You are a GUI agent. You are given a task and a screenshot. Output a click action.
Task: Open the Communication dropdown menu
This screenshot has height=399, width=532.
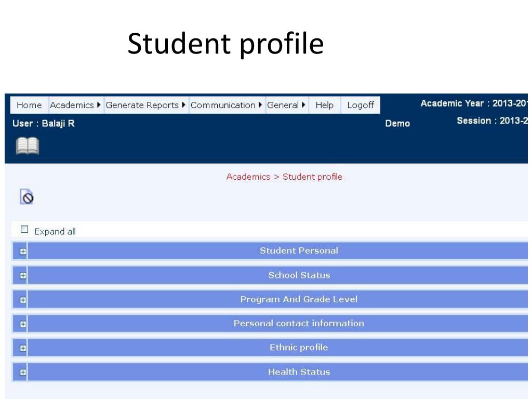pos(227,105)
